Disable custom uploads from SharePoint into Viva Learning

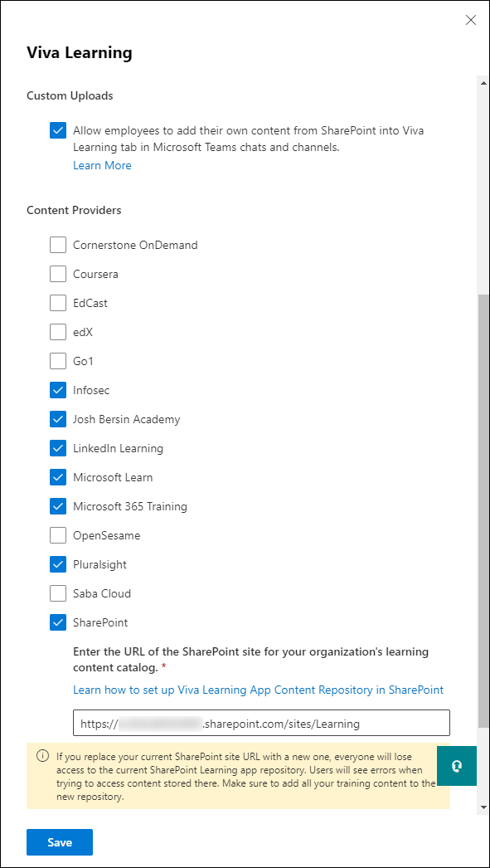tap(57, 130)
